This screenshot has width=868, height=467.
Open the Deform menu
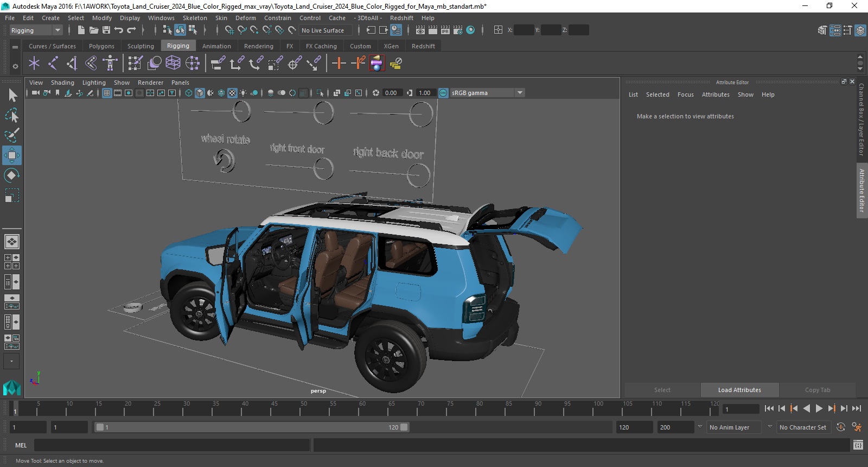tap(245, 18)
